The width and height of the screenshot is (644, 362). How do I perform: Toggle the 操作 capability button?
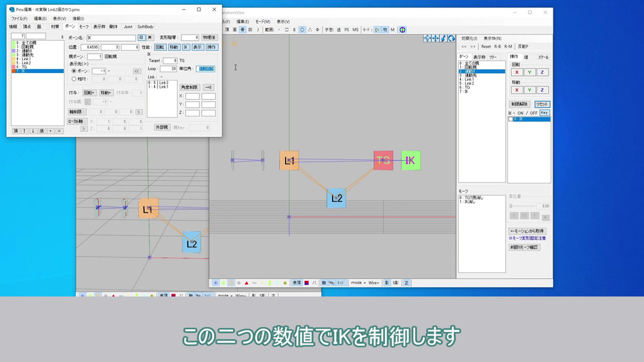pos(211,47)
